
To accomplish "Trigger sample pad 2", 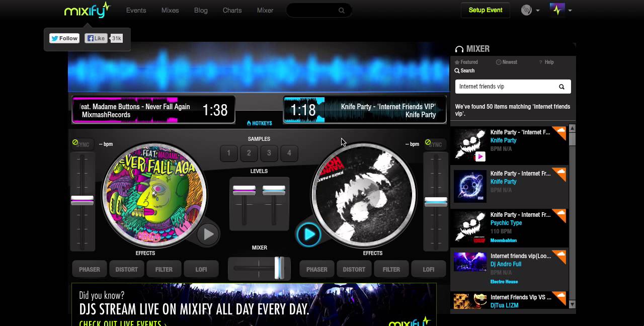I will [x=249, y=153].
